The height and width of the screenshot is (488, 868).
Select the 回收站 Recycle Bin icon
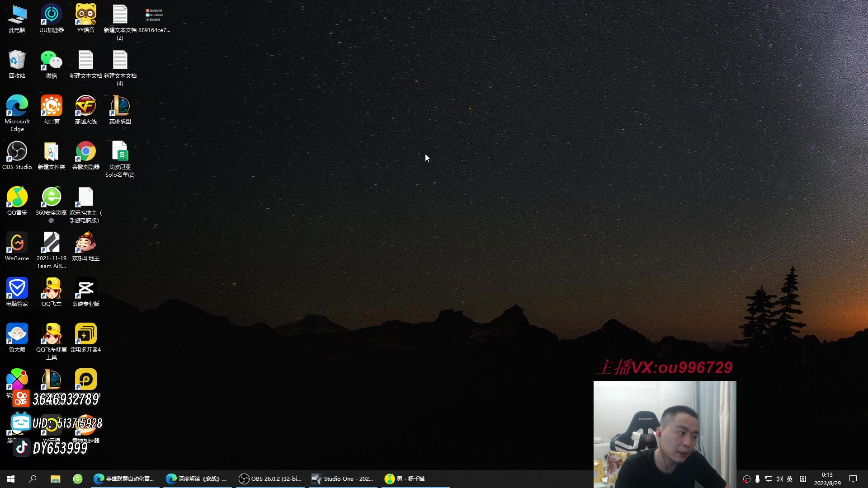click(x=17, y=61)
